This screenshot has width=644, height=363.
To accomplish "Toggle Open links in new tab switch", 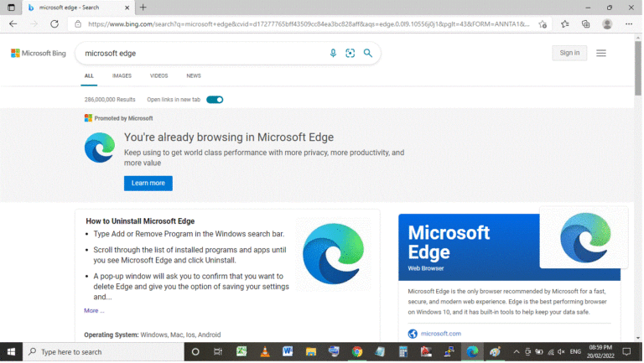I will [x=215, y=100].
